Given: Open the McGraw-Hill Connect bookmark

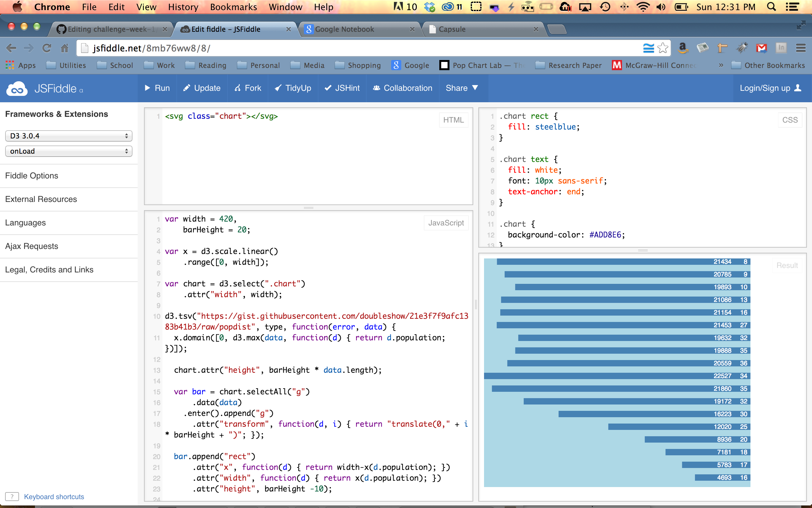Looking at the screenshot, I should pyautogui.click(x=654, y=65).
